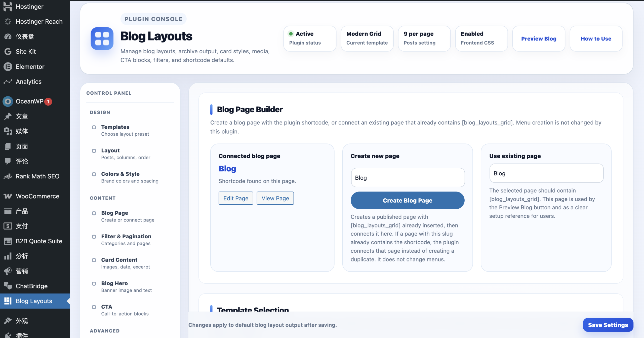Focus the Create new page name field

click(408, 177)
